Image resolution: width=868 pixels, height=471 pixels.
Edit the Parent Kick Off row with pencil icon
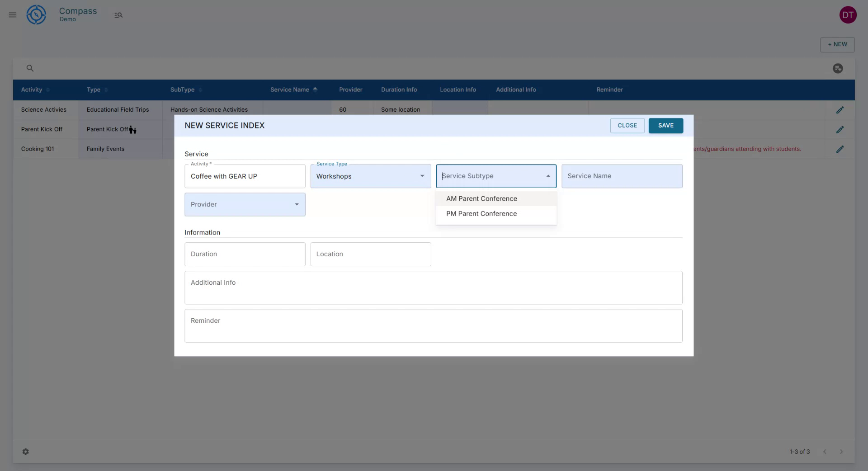click(x=840, y=129)
